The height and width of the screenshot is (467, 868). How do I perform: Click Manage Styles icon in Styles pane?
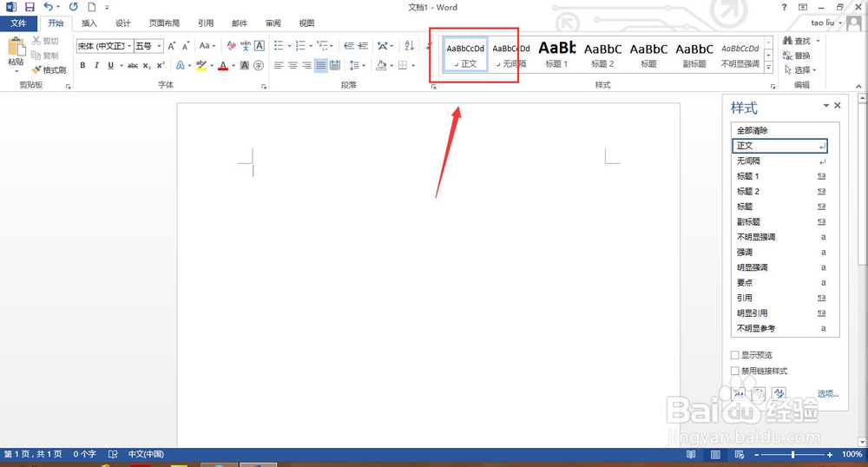click(779, 394)
